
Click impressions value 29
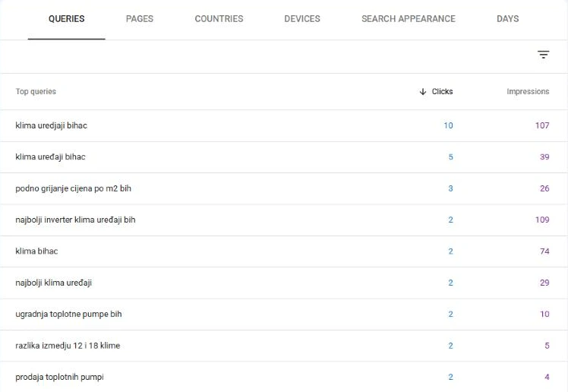tap(544, 283)
